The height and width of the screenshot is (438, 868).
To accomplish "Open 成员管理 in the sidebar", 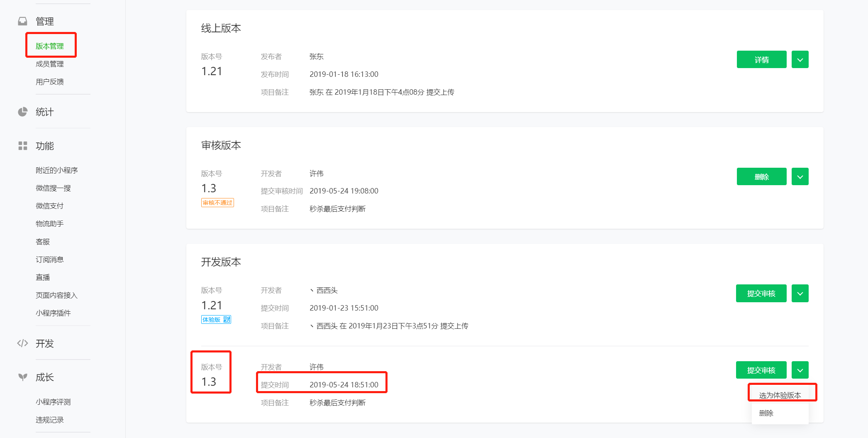I will tap(50, 64).
